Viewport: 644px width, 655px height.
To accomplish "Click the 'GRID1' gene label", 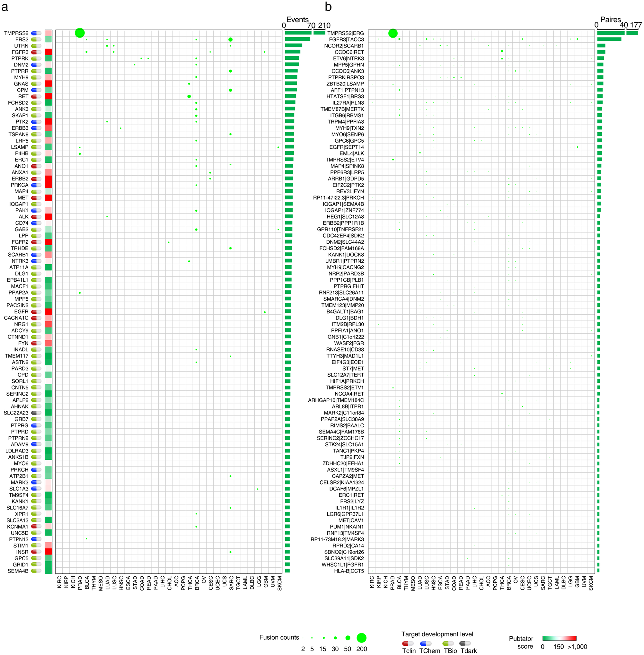I will tap(21, 565).
